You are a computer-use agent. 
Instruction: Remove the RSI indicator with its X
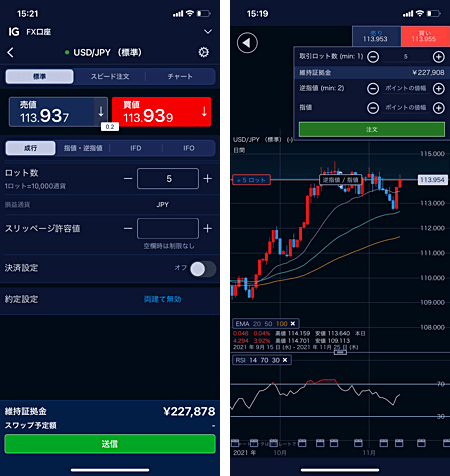click(285, 360)
